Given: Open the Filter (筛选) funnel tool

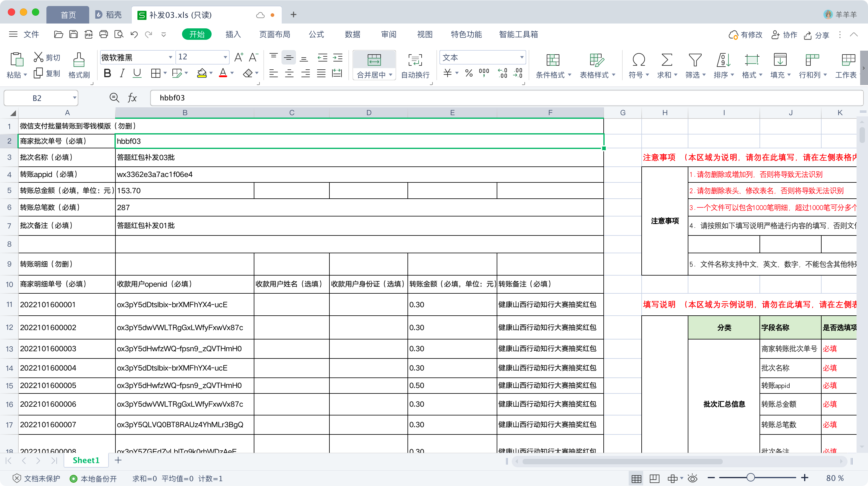Looking at the screenshot, I should [x=694, y=60].
